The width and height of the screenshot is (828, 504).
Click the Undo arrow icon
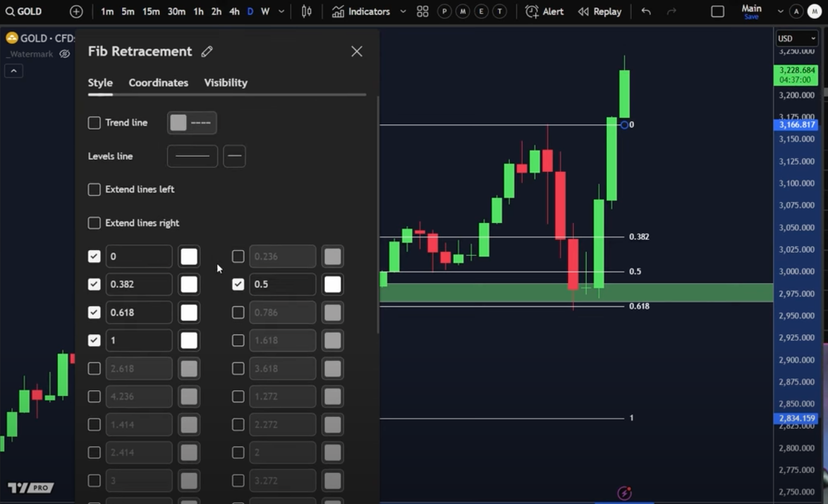point(644,11)
